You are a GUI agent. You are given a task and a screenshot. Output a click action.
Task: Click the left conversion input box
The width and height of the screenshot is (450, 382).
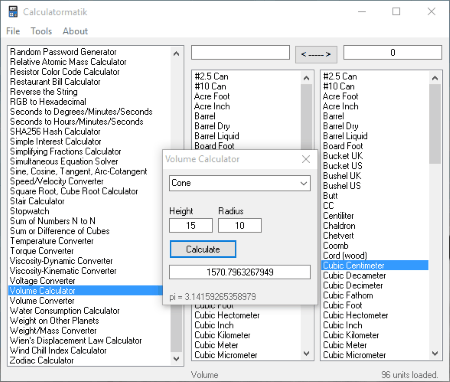click(x=240, y=53)
